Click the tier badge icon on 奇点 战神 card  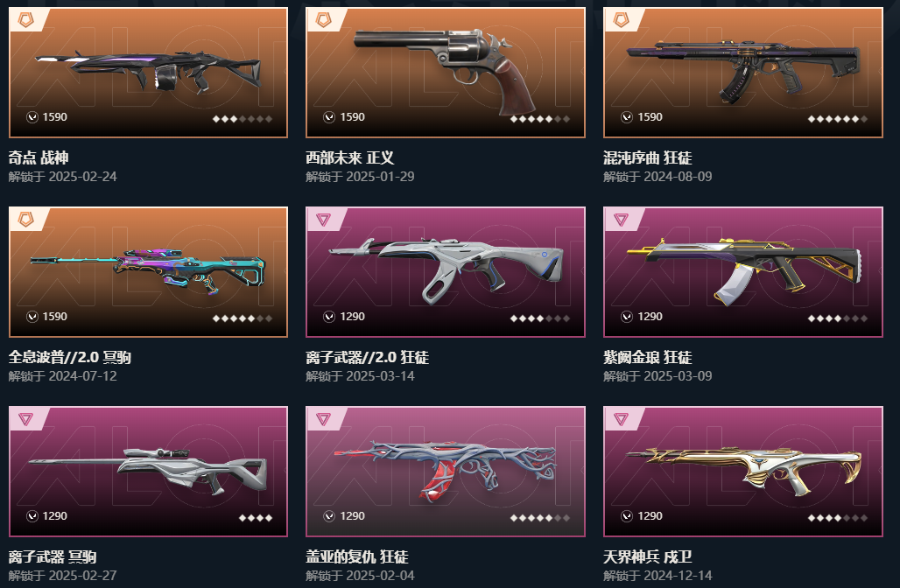tap(26, 20)
